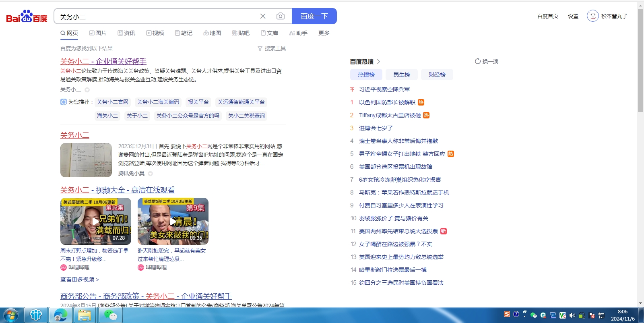Switch to the 贴吧 tab
This screenshot has width=644, height=323.
pyautogui.click(x=241, y=33)
